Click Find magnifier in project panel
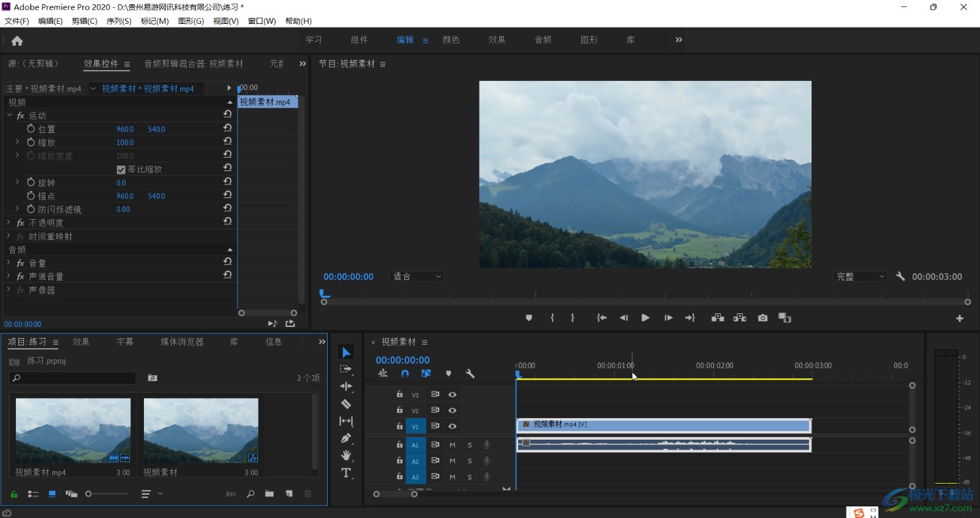This screenshot has height=518, width=980. click(x=251, y=494)
